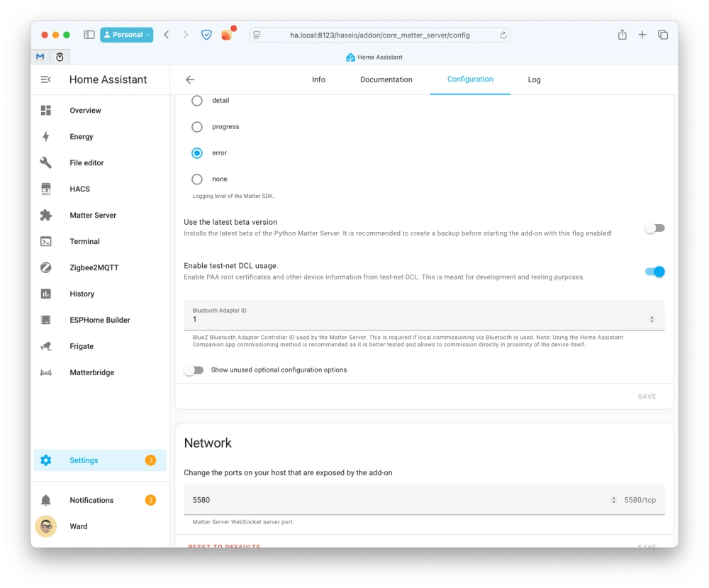The image size is (709, 588).
Task: Collapse sidebar using the hamburger menu icon
Action: [x=46, y=80]
